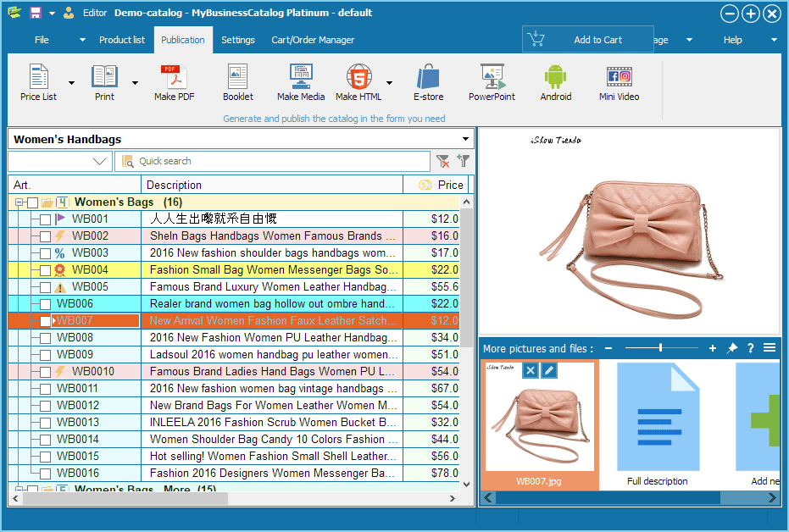Viewport: 789px width, 532px height.
Task: Click the product list horizontal scrollbar
Action: tap(125, 498)
